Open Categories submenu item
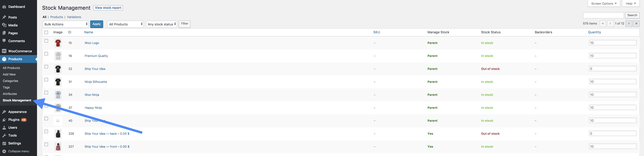 pyautogui.click(x=10, y=81)
